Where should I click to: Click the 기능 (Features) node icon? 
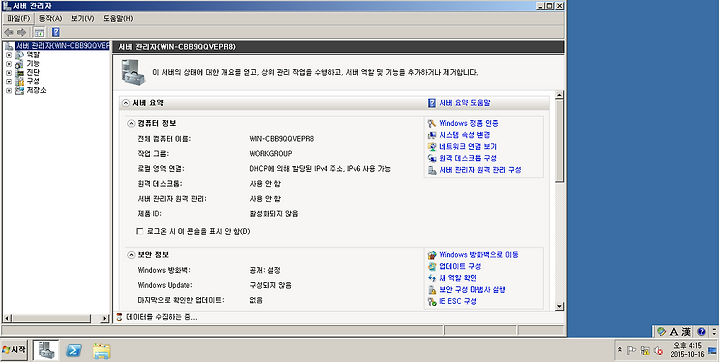pos(19,63)
